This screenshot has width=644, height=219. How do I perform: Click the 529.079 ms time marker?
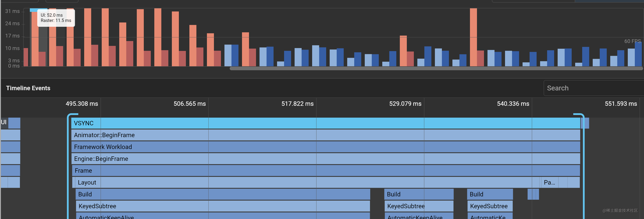tap(405, 104)
